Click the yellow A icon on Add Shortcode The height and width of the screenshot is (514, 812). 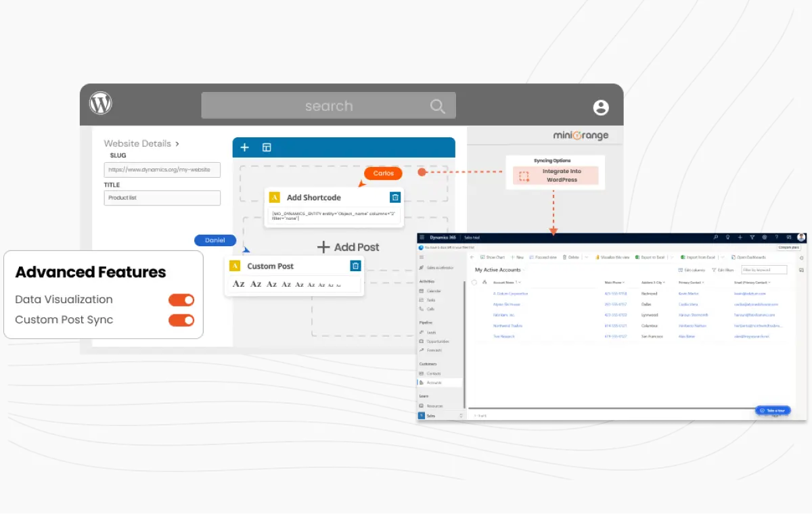(275, 197)
